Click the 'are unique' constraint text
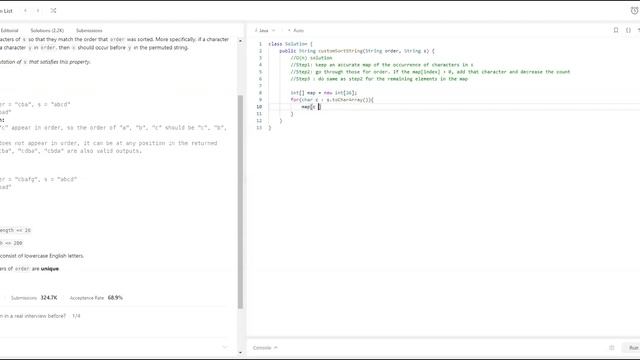640x360 pixels. coord(45,269)
